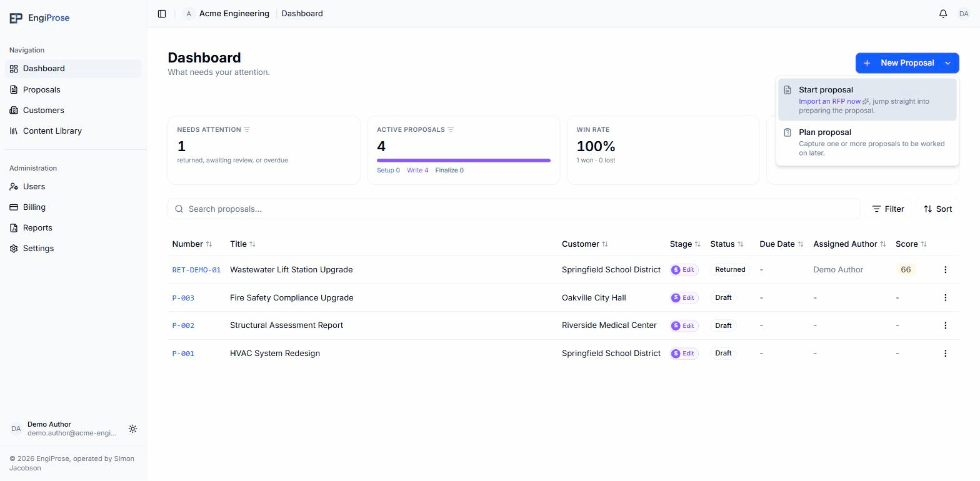Click the Active Proposals progress bar
The image size is (980, 481).
point(464,161)
